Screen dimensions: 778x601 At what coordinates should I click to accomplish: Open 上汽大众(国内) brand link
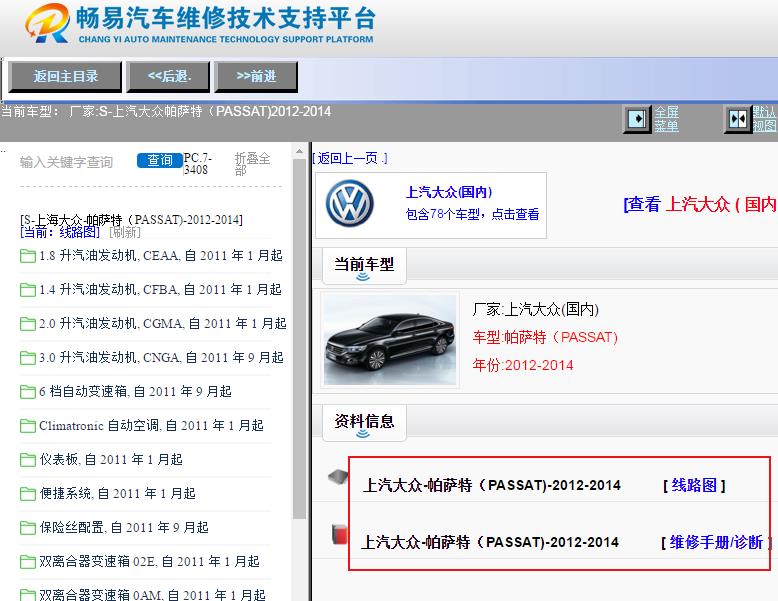pos(449,192)
